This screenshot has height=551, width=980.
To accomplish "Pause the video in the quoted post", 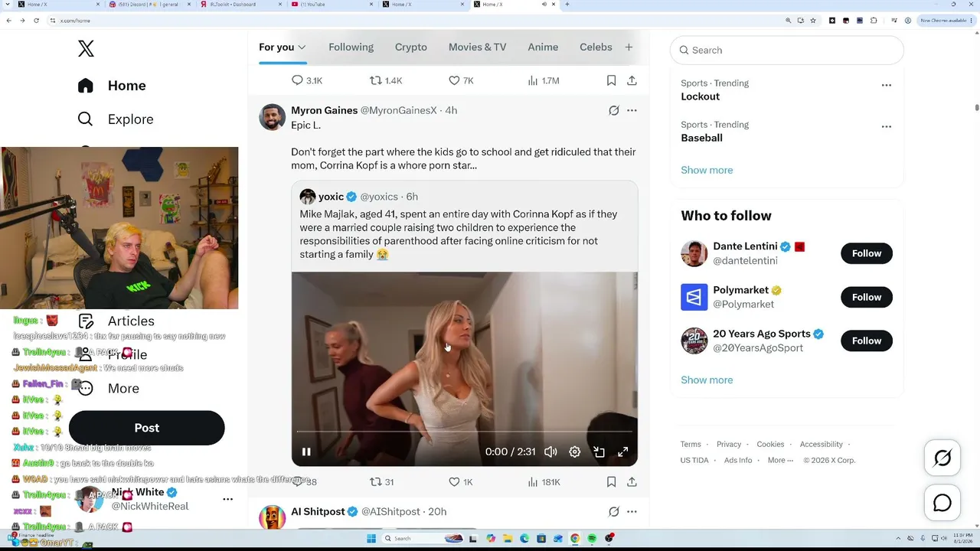I will click(306, 452).
